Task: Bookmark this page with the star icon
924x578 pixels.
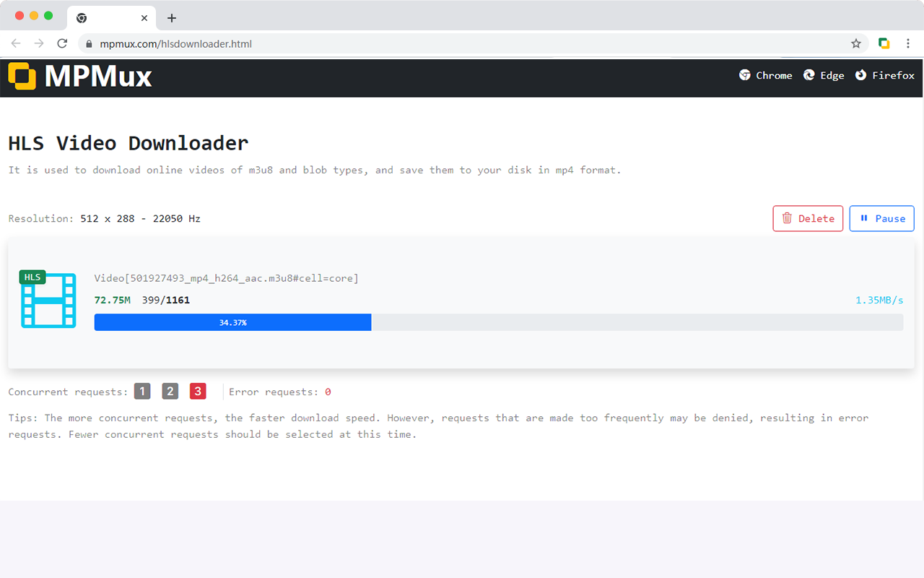Action: click(856, 43)
